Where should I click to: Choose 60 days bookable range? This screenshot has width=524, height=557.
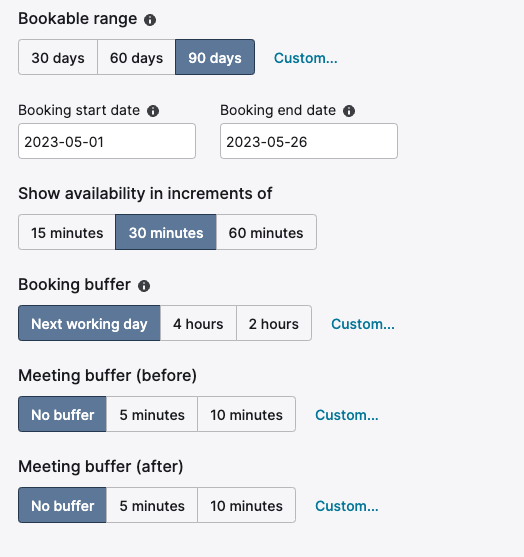tap(136, 57)
